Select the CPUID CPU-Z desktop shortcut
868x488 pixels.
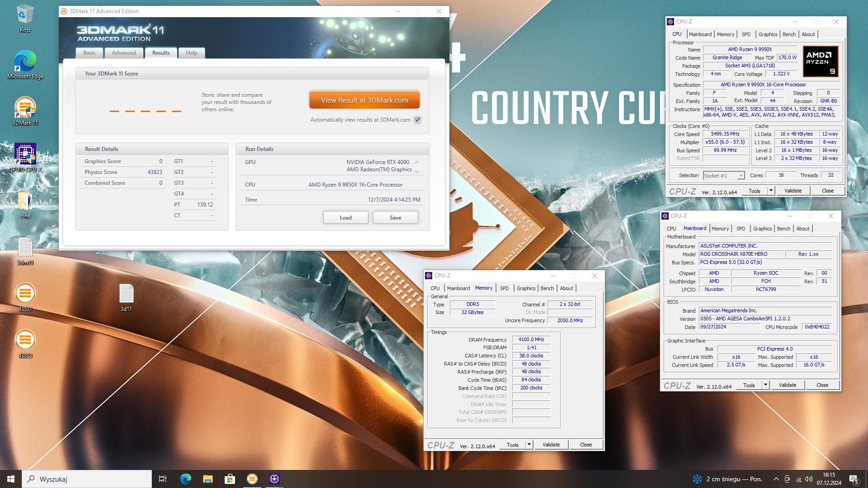point(25,157)
